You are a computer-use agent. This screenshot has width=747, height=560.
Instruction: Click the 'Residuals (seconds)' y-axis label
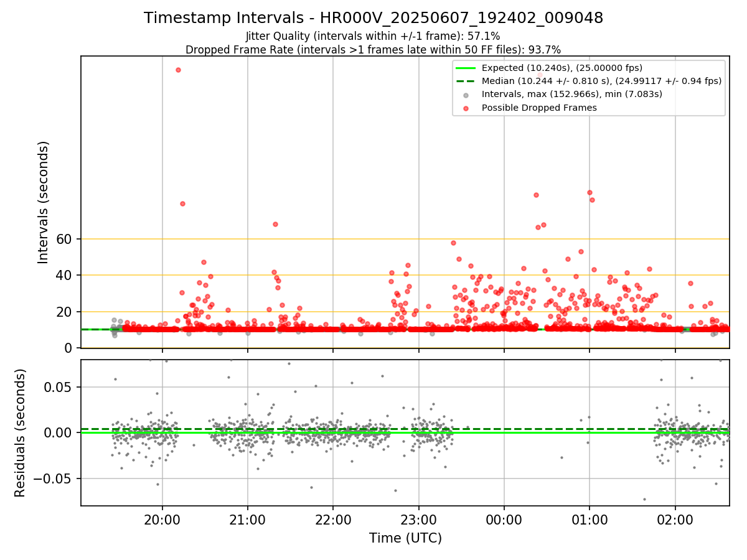20,432
